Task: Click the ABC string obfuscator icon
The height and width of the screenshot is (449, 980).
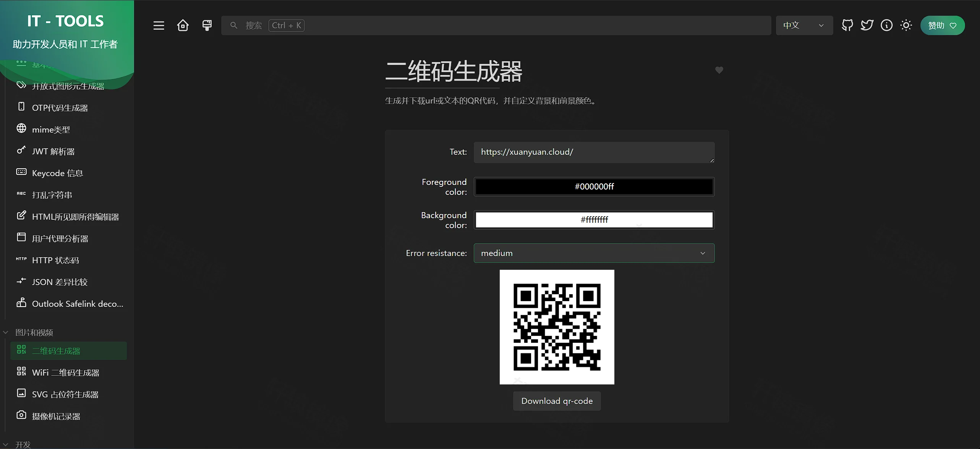Action: click(x=21, y=193)
